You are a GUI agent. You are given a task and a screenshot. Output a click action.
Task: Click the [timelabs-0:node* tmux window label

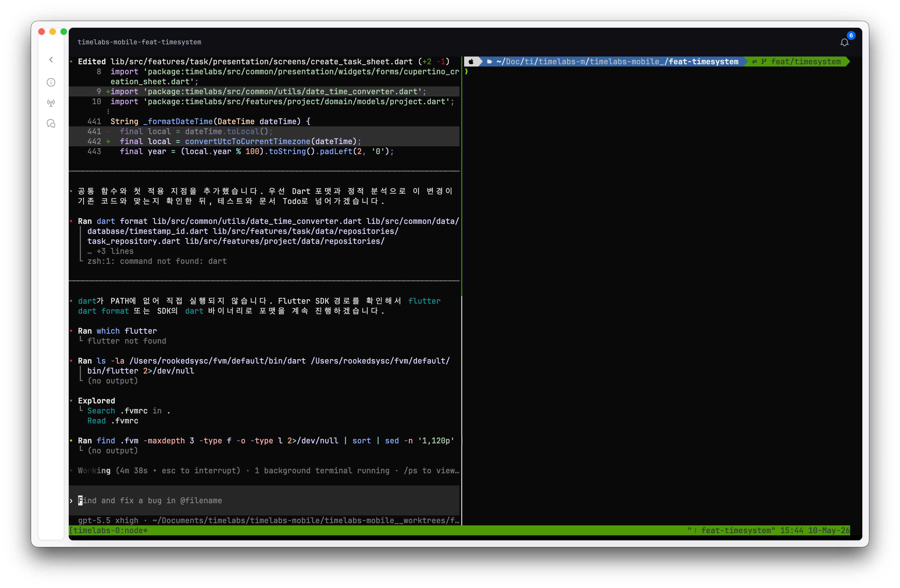108,530
